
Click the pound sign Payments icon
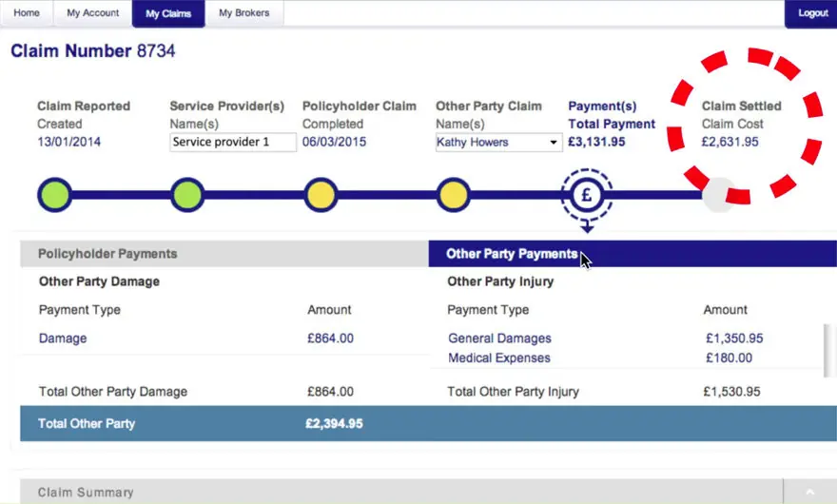click(587, 195)
